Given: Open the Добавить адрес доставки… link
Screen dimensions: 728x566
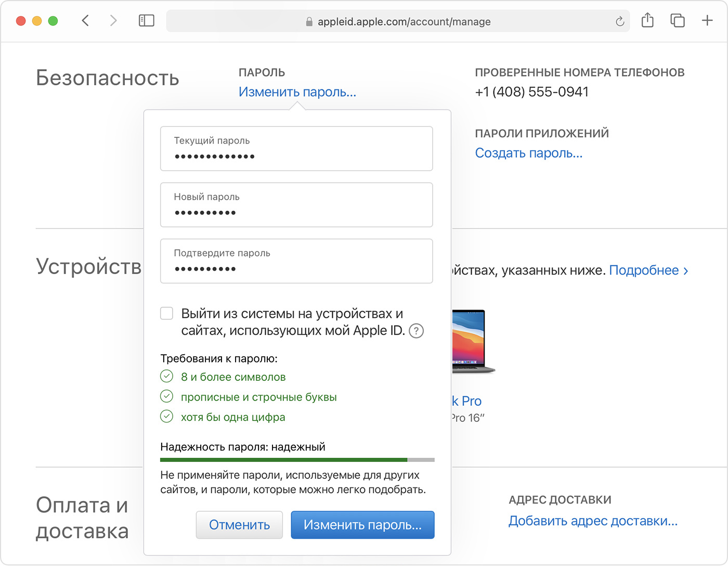Looking at the screenshot, I should tap(593, 521).
